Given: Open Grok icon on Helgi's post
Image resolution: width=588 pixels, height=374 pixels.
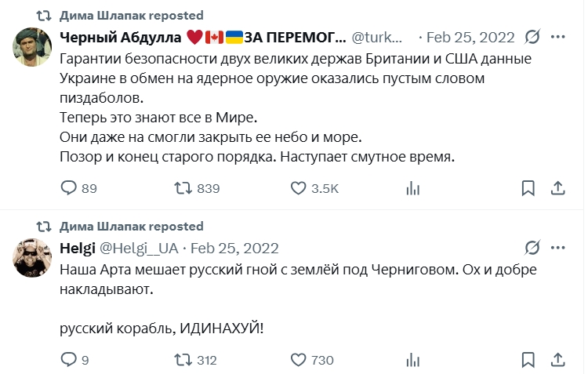Looking at the screenshot, I should point(532,248).
